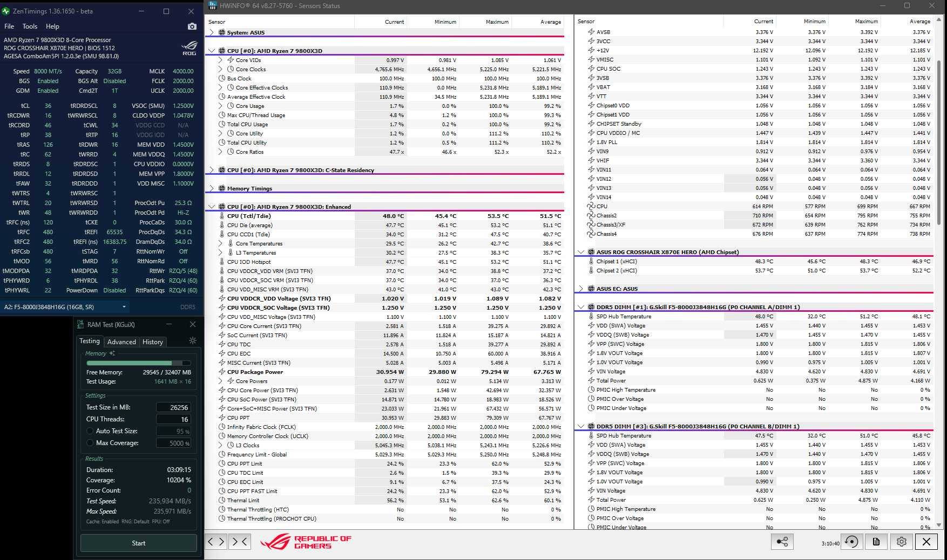Click the thermometer icon for CPU (Tctl/Tdie)
This screenshot has width=947, height=560.
tap(222, 216)
